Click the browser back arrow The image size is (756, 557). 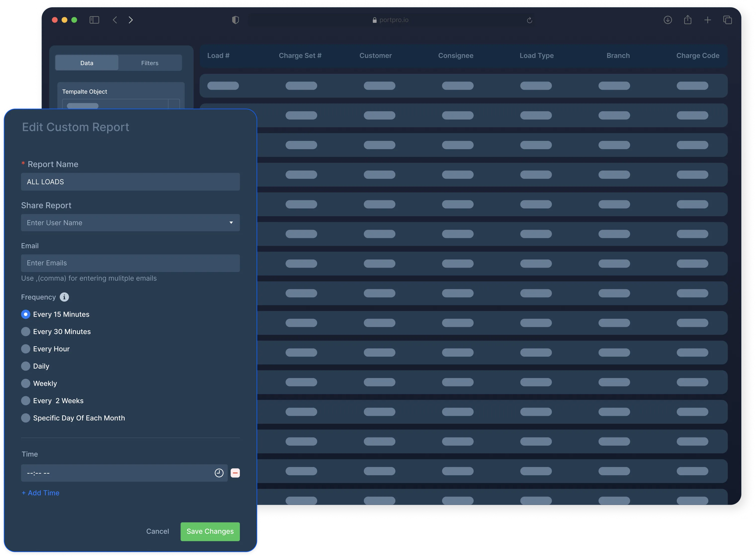(x=115, y=20)
